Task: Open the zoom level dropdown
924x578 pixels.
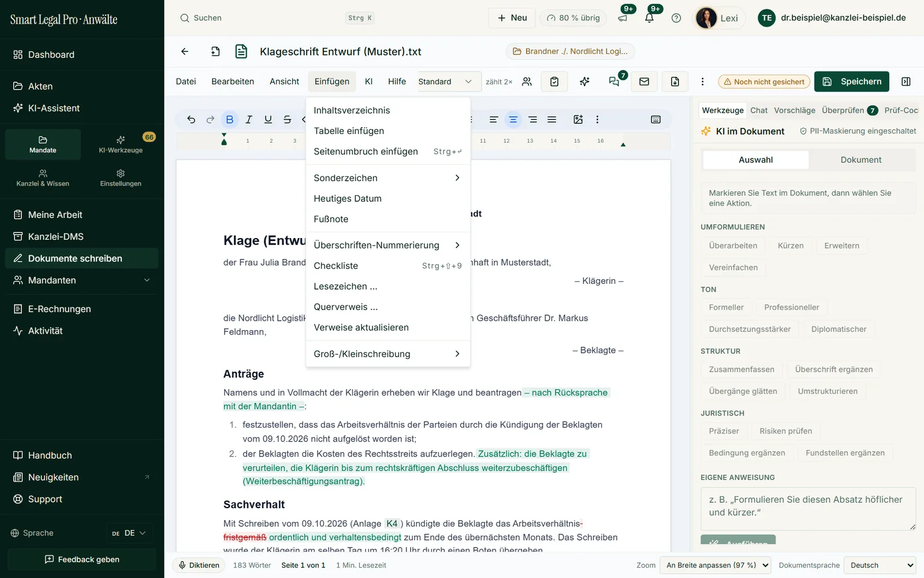Action: [x=717, y=565]
